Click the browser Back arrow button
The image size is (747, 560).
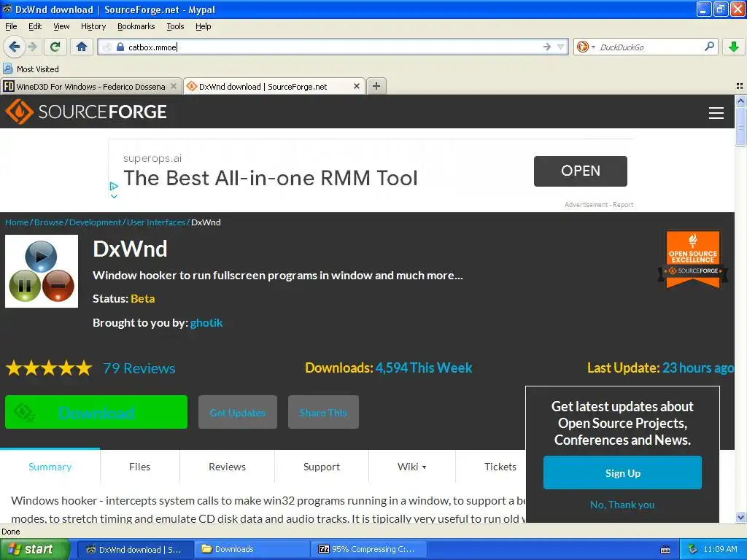click(14, 47)
